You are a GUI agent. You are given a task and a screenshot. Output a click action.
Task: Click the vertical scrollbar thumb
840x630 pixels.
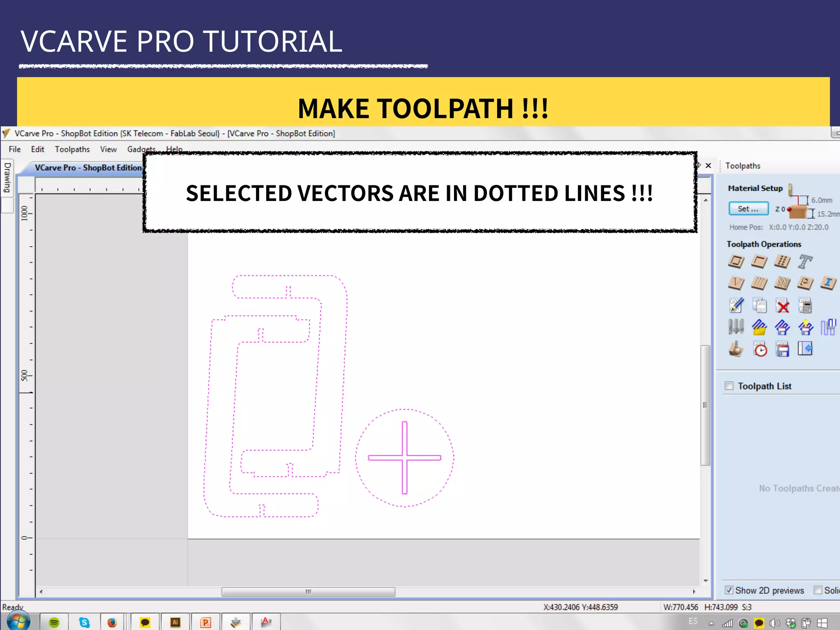pyautogui.click(x=705, y=405)
